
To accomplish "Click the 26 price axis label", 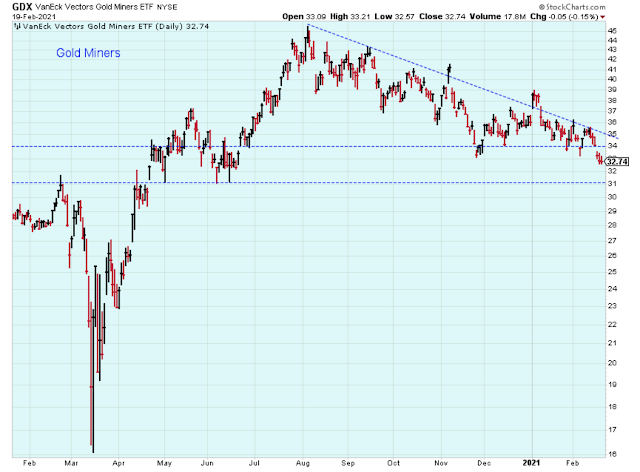I will [x=612, y=256].
